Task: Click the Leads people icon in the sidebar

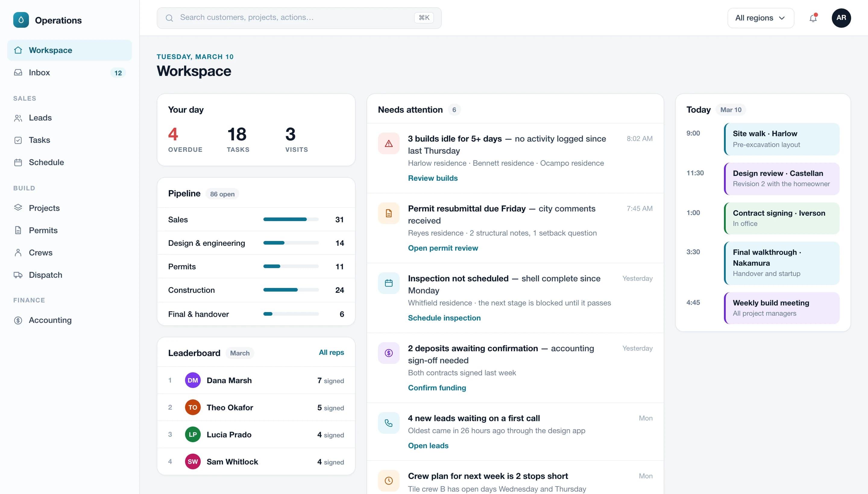Action: pos(18,118)
